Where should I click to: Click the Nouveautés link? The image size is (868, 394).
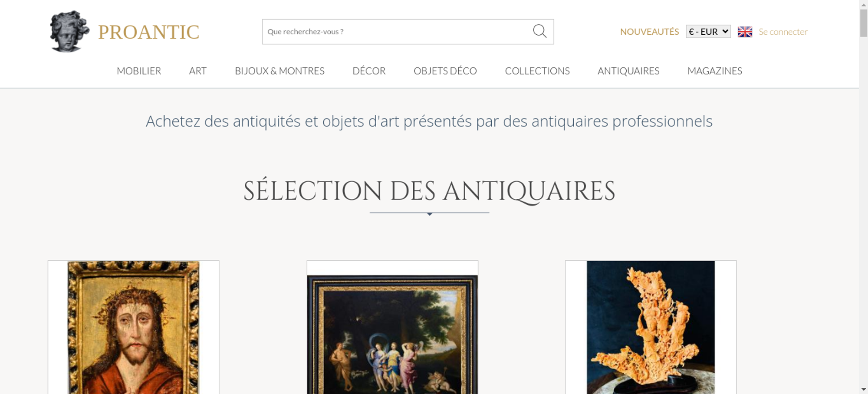649,32
